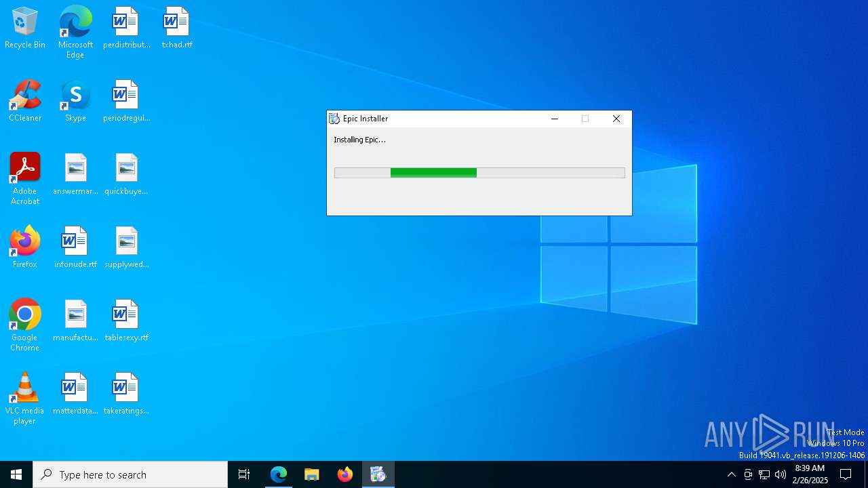Image resolution: width=868 pixels, height=488 pixels.
Task: Open Skype desktop shortcut
Action: tap(75, 102)
